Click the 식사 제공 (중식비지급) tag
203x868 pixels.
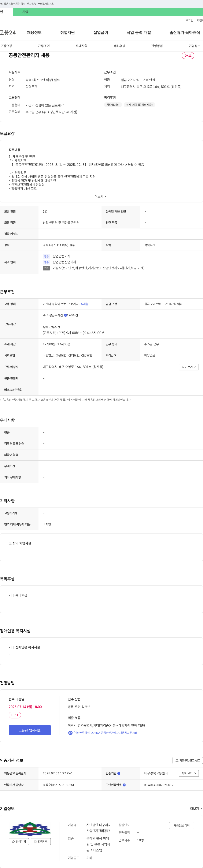(139, 105)
